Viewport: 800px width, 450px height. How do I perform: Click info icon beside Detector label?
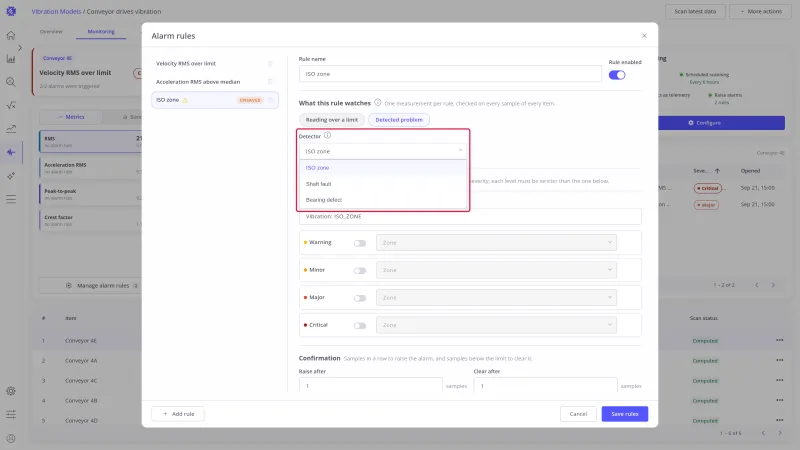coord(328,135)
